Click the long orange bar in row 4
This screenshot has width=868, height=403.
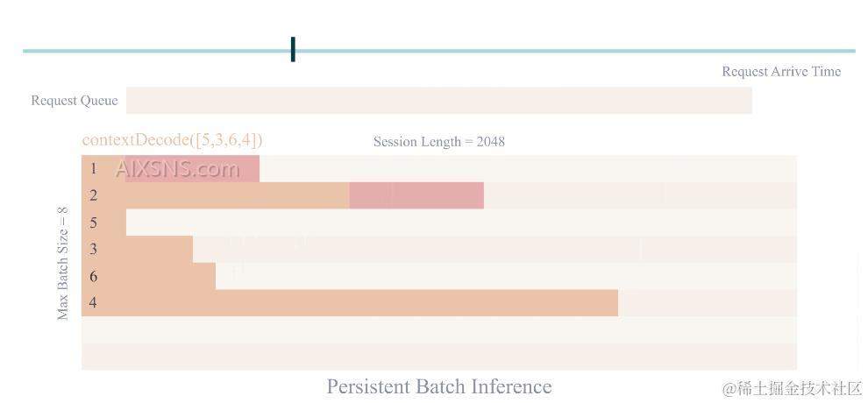[x=368, y=303]
